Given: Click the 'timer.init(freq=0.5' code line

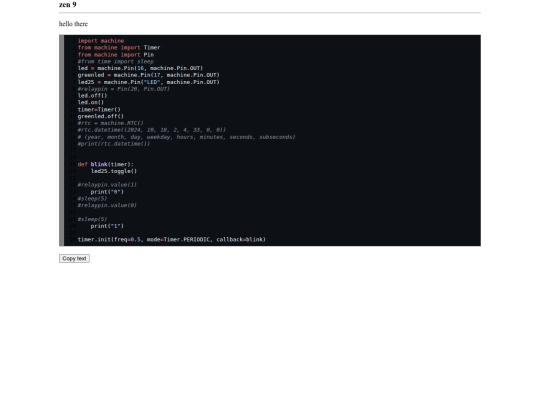Looking at the screenshot, I should click(x=172, y=239).
